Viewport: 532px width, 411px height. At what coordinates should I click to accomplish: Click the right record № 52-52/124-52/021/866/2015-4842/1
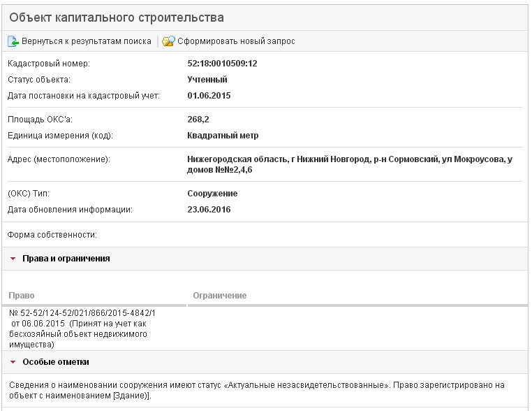83,314
